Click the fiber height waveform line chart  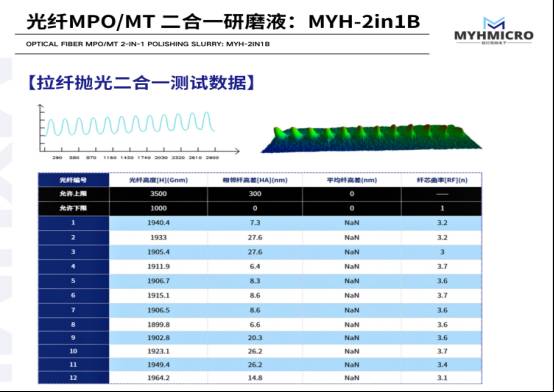point(138,132)
